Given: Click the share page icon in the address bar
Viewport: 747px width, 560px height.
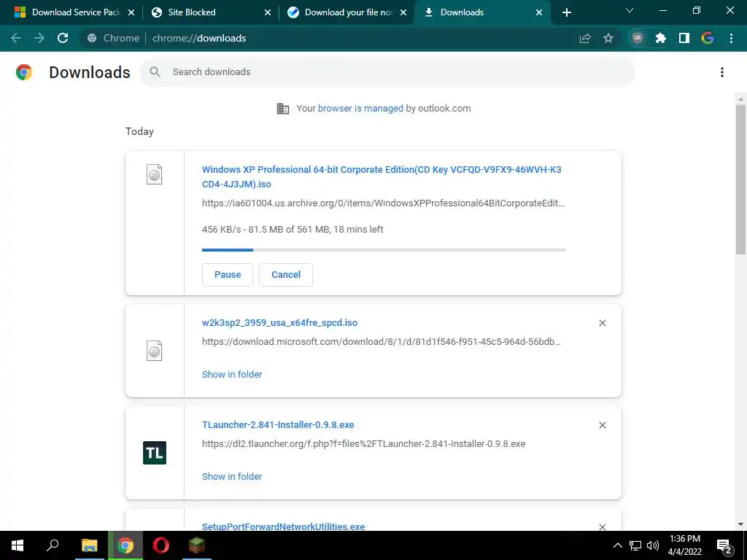Looking at the screenshot, I should [x=585, y=38].
